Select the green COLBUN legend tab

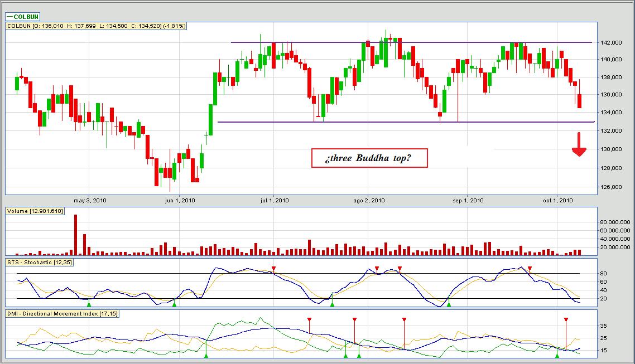pos(23,17)
